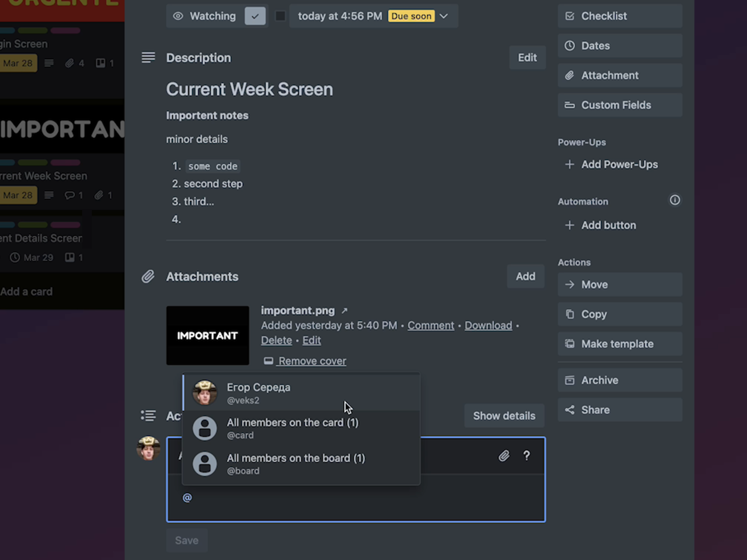Image resolution: width=747 pixels, height=560 pixels.
Task: Click the Share icon
Action: 570,410
